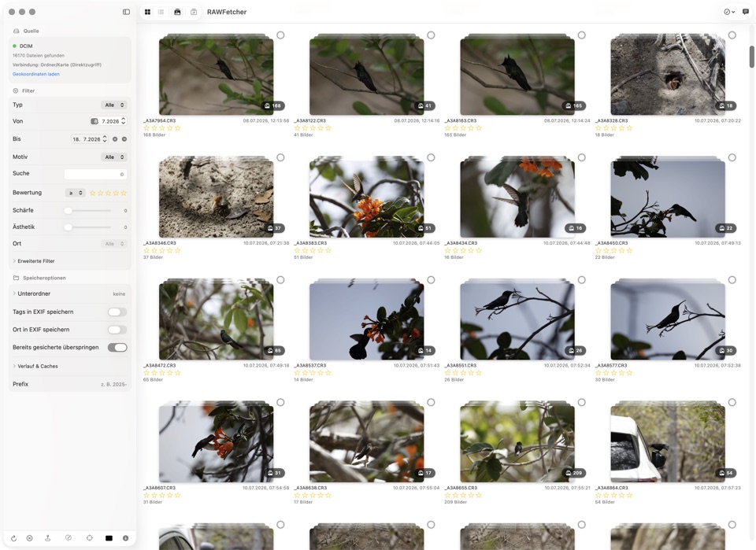Rate _A3A8537.CR3 using its star row
The width and height of the screenshot is (756, 550).
[313, 373]
